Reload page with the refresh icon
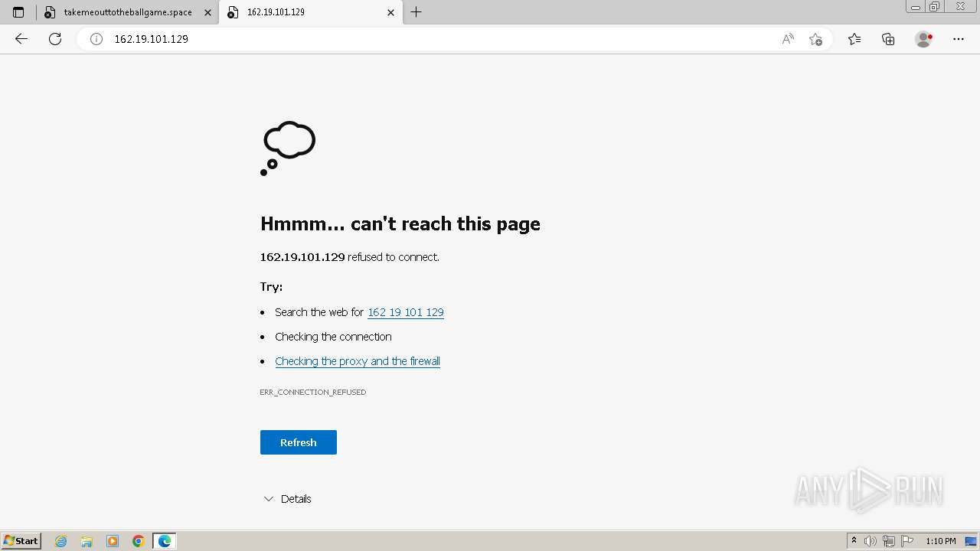Image resolution: width=980 pixels, height=551 pixels. click(x=55, y=39)
